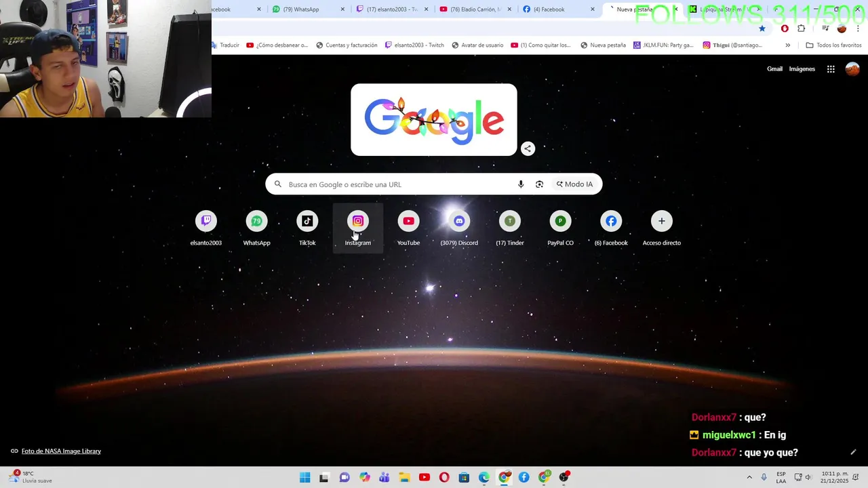Viewport: 868px width, 488px height.
Task: Open the weather widget showing 18°C
Action: coord(31,477)
